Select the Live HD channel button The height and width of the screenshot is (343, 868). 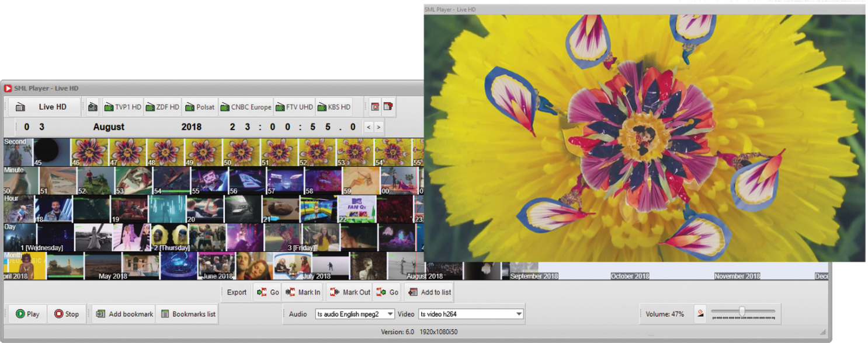coord(44,107)
